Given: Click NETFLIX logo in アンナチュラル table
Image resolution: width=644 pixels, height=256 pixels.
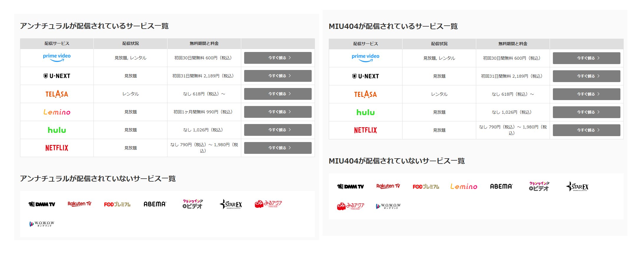Looking at the screenshot, I should (x=57, y=148).
